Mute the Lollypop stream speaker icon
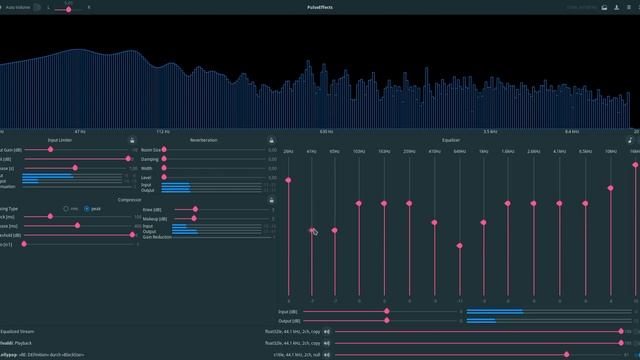 [327, 355]
